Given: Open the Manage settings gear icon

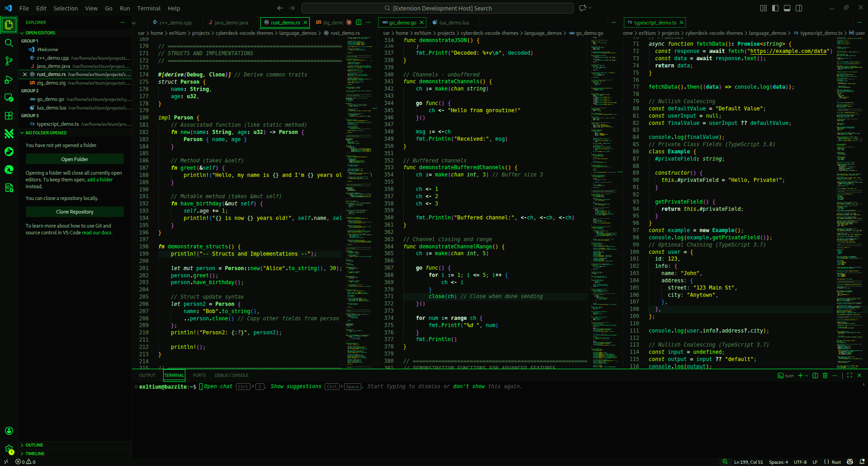Looking at the screenshot, I should coord(9,448).
